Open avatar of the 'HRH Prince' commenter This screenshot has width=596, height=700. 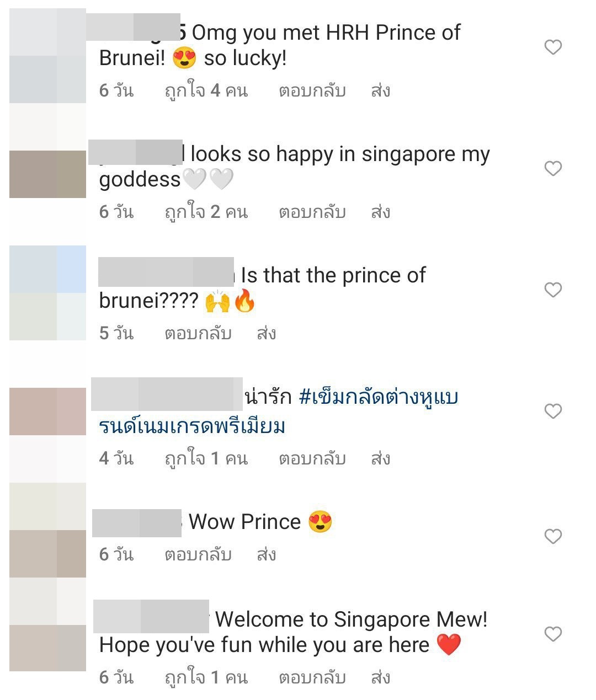[48, 56]
